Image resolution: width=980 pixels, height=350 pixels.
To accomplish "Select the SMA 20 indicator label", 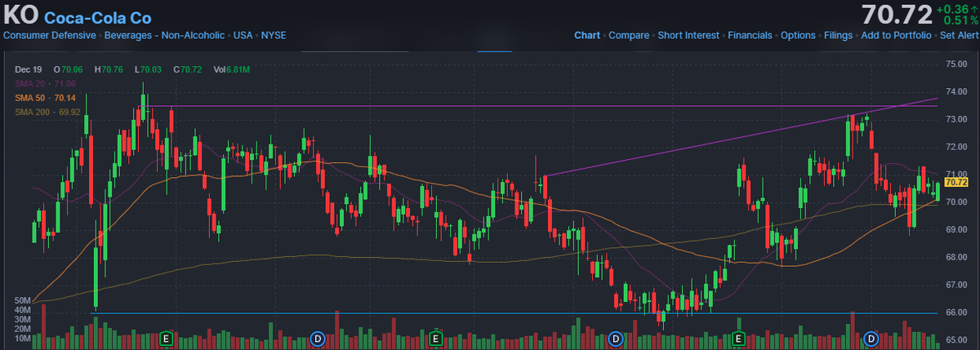I will pyautogui.click(x=45, y=84).
